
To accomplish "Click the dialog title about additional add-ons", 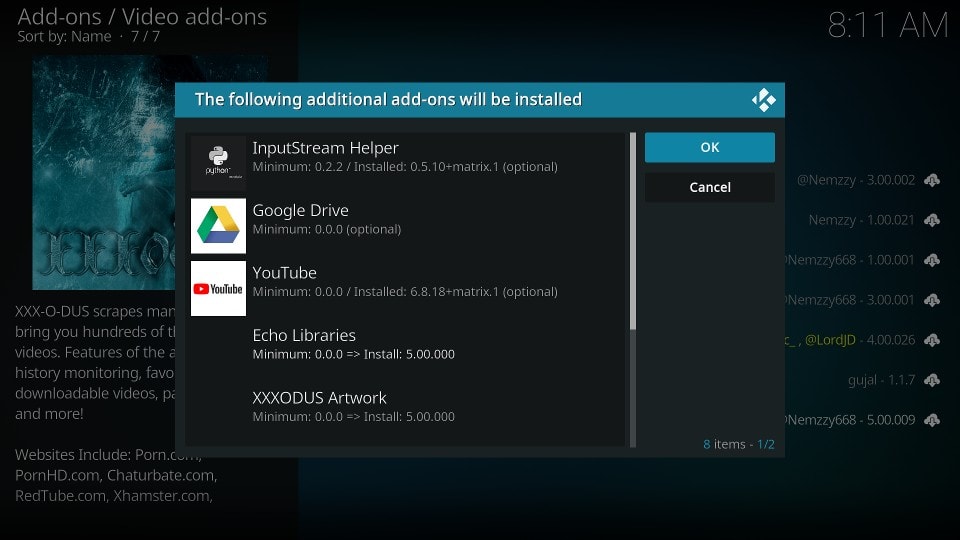I will (388, 99).
